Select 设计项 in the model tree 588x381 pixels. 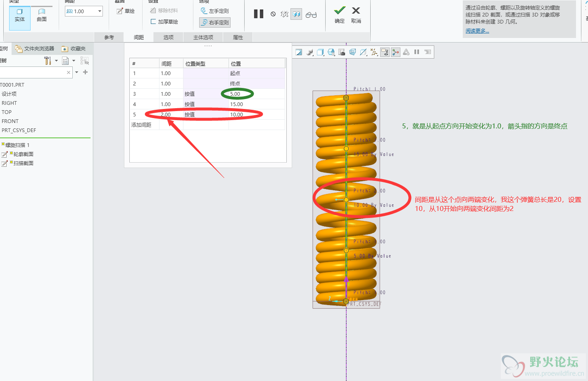[9, 94]
